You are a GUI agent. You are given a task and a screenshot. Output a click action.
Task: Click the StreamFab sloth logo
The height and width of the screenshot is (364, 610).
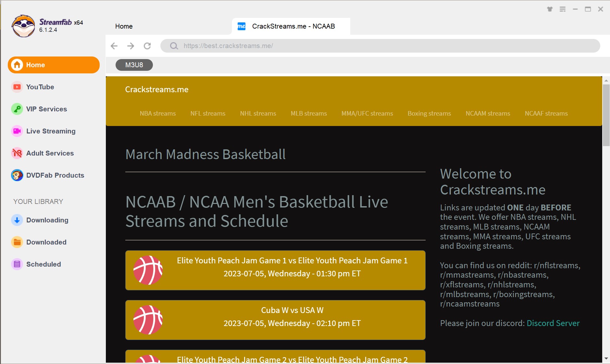(x=23, y=26)
